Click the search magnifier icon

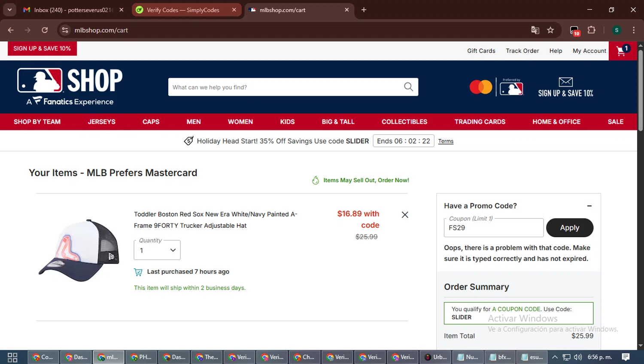[x=408, y=87]
